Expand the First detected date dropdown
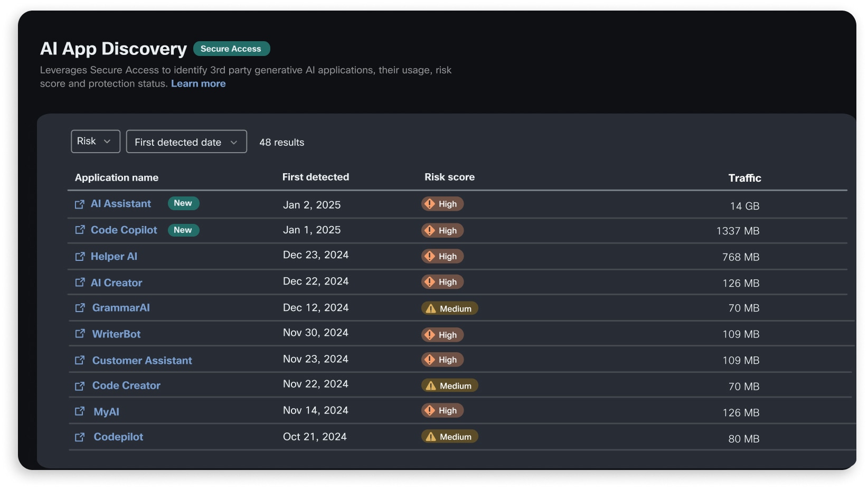Screen dimensions: 868x489 click(x=186, y=142)
